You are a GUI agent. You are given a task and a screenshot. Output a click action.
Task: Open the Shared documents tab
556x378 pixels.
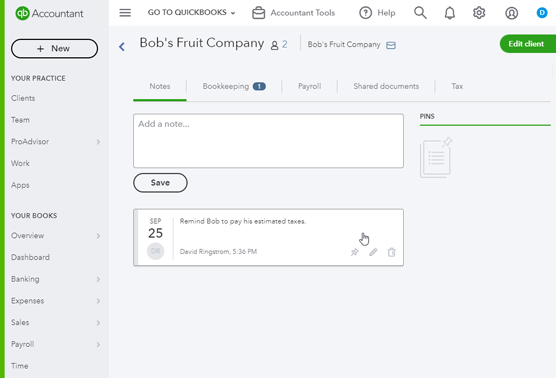[386, 86]
